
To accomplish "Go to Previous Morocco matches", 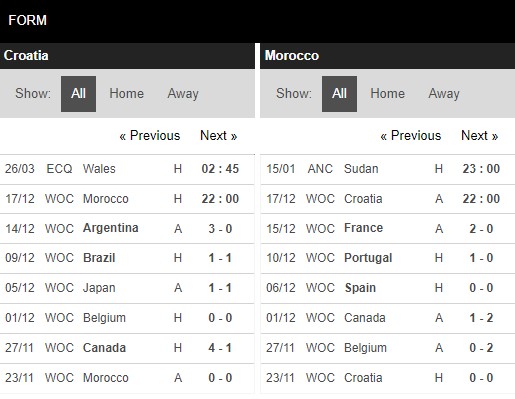I will [411, 136].
